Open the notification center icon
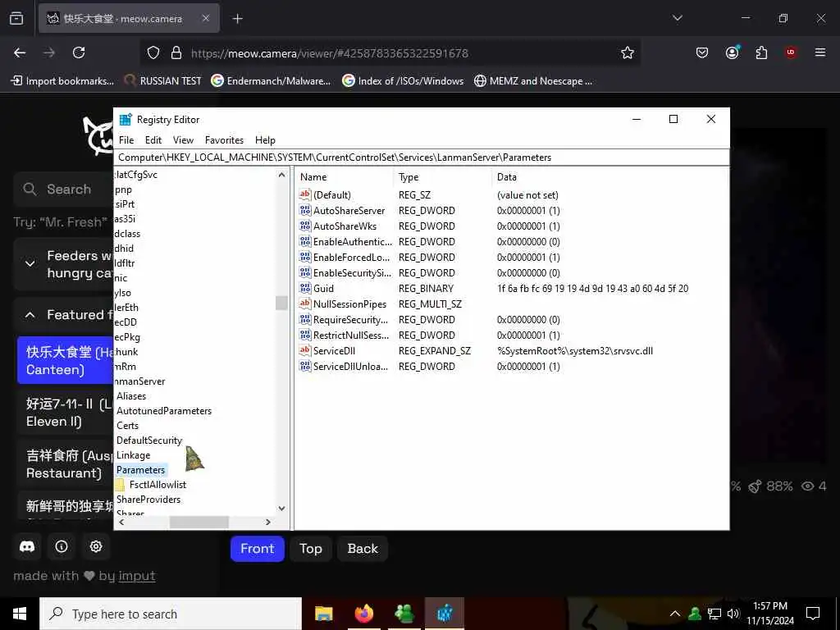 click(x=813, y=614)
